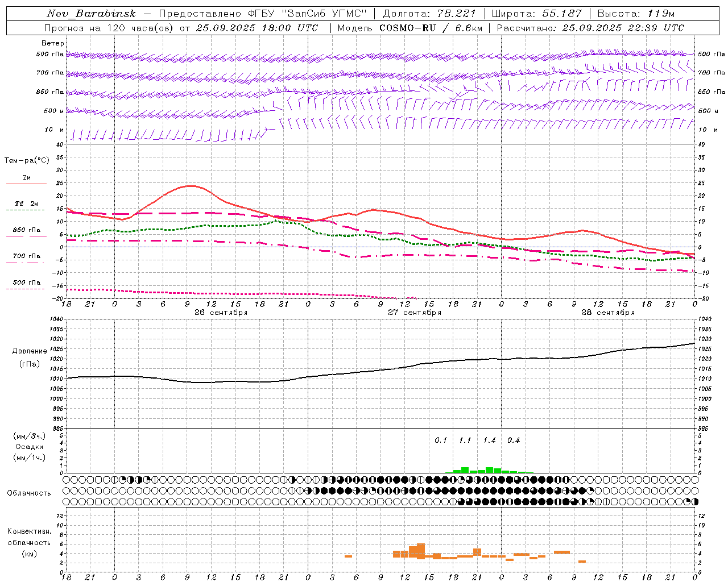
Task: Select the Облачность cloud cover label
Action: (x=29, y=493)
